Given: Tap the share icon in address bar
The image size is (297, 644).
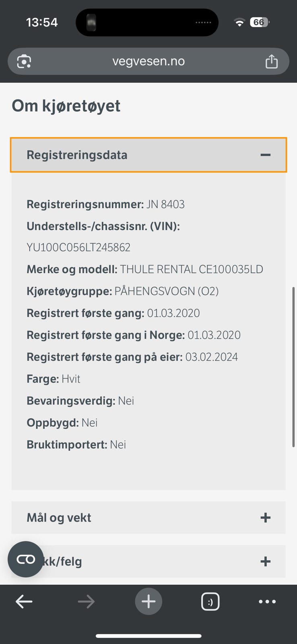Looking at the screenshot, I should pyautogui.click(x=271, y=62).
